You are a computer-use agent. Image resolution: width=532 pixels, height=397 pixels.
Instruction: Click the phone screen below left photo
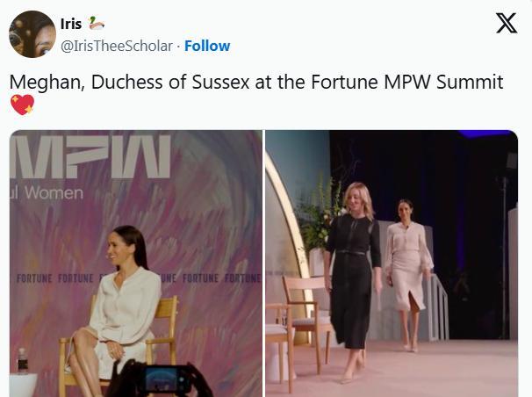163,379
